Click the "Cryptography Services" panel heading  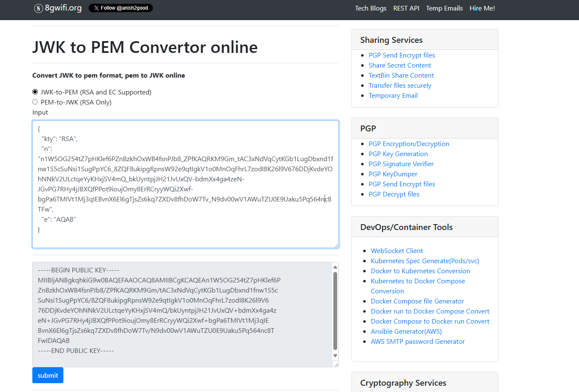403,383
